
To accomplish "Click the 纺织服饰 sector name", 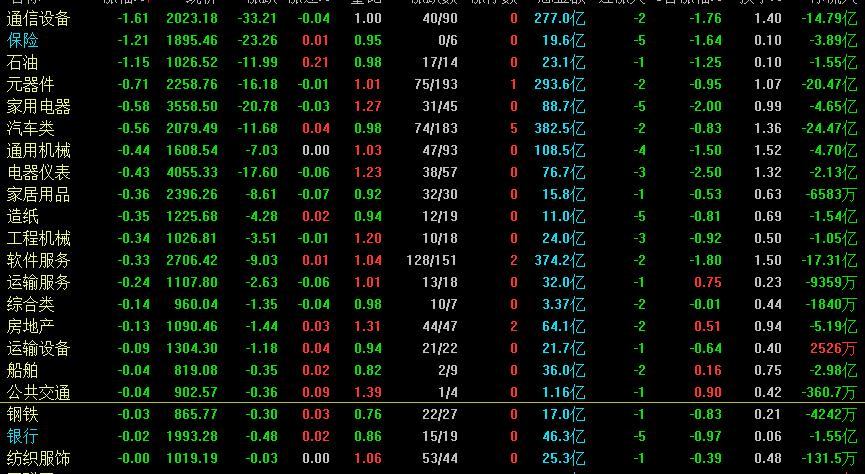I will (x=39, y=458).
